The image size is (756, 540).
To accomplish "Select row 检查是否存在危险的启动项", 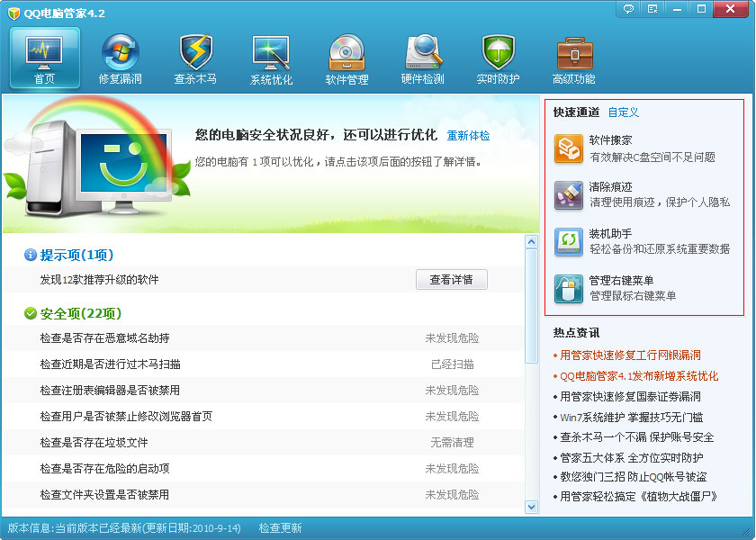I will coord(265,468).
